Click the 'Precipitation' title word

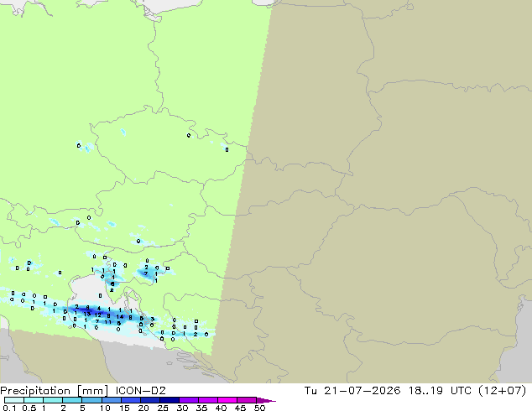point(35,391)
